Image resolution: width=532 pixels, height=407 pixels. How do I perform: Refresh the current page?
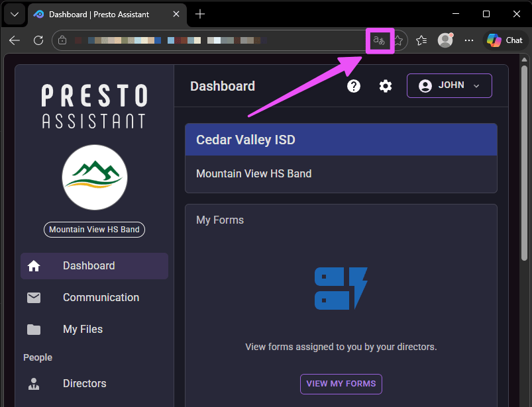point(38,40)
